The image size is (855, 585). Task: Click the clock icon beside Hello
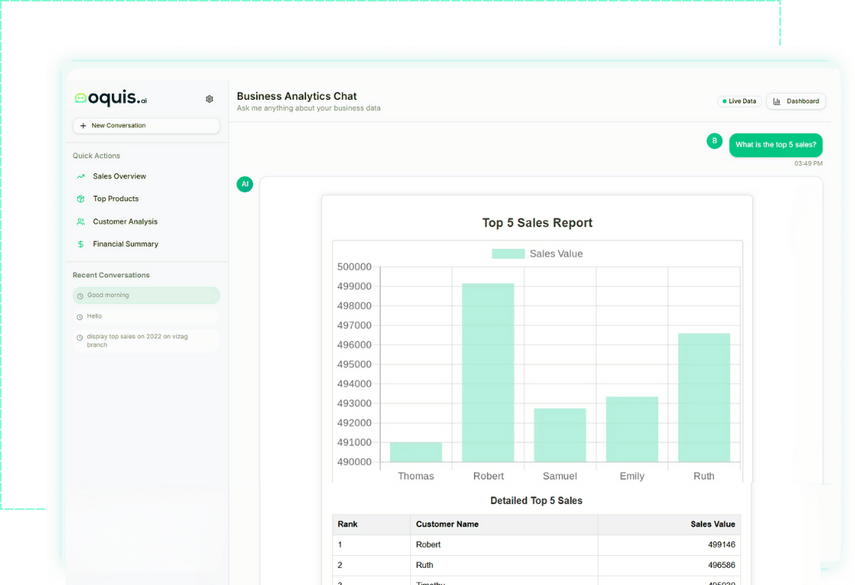pyautogui.click(x=80, y=316)
